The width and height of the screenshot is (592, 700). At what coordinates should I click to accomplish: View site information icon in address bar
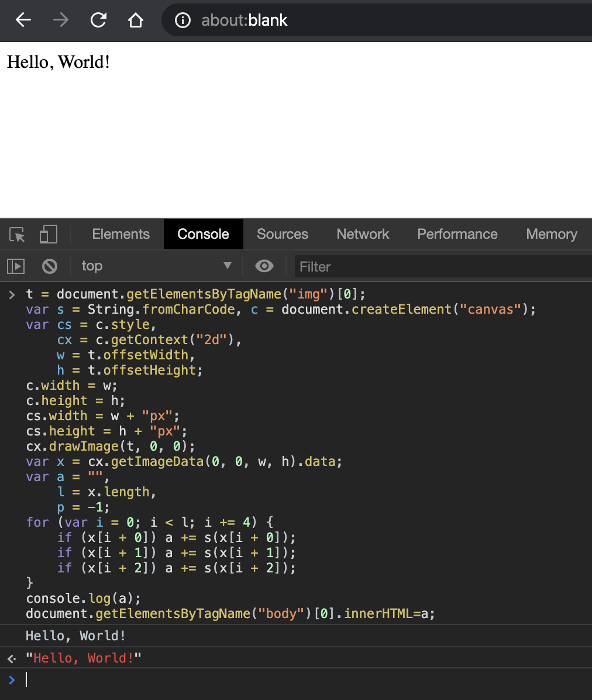[183, 20]
